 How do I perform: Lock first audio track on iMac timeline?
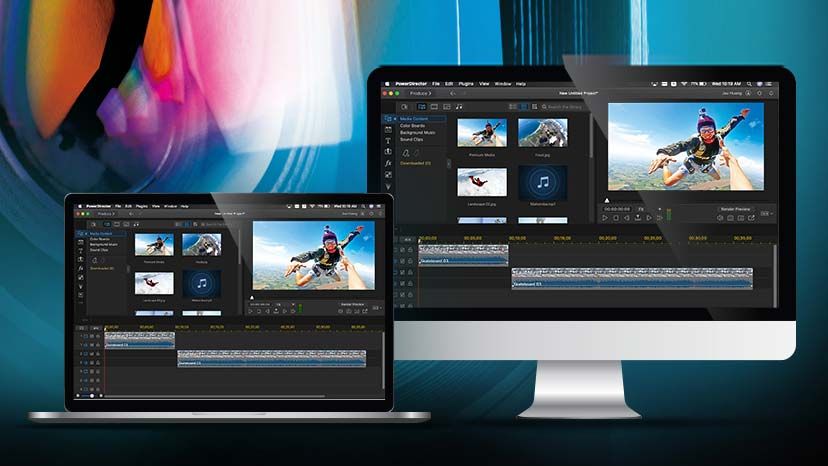[410, 260]
